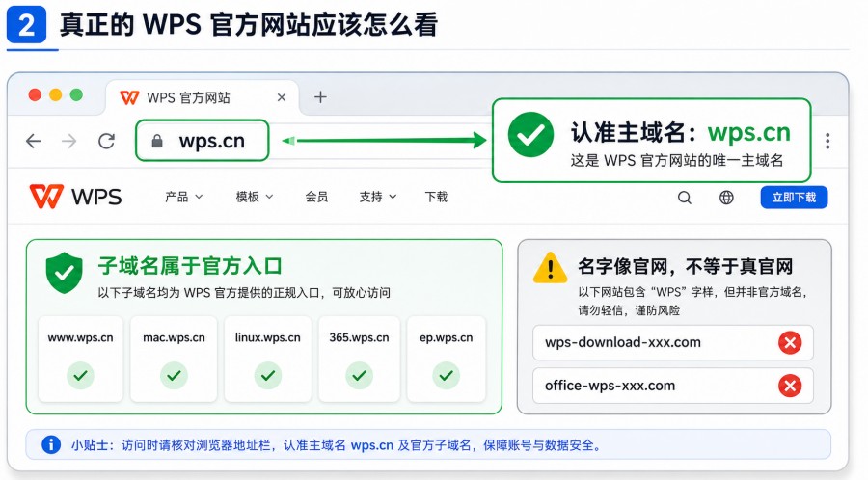
Task: Expand the 产品 dropdown menu
Action: tap(184, 197)
